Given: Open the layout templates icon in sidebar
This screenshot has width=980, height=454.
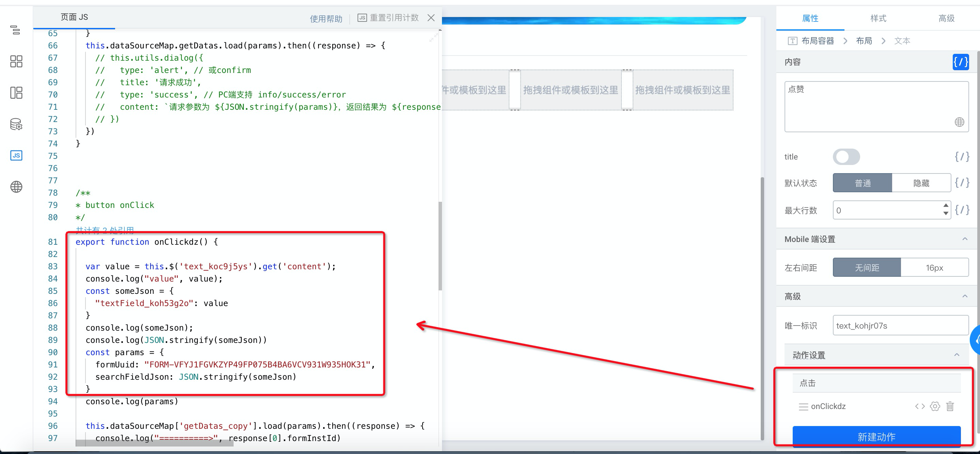Looking at the screenshot, I should pos(16,93).
